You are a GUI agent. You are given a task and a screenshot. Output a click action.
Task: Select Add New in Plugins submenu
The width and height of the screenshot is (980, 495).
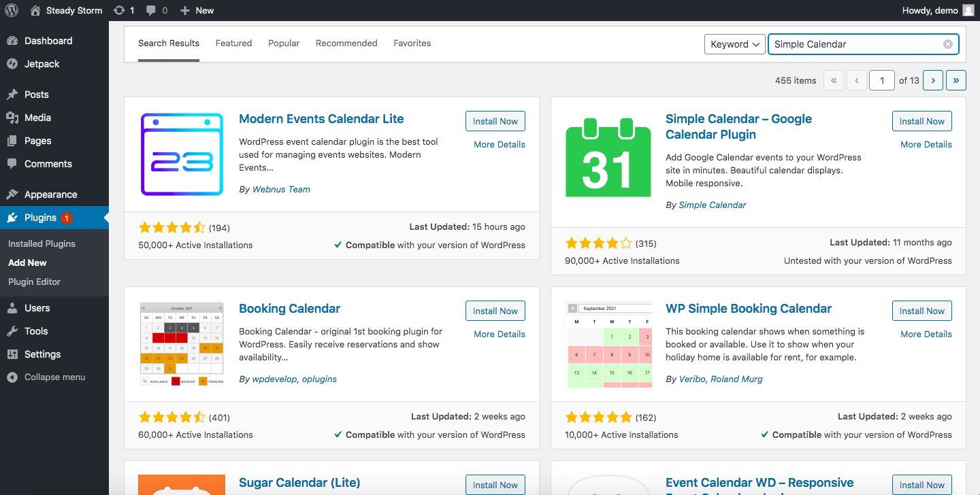click(x=27, y=262)
